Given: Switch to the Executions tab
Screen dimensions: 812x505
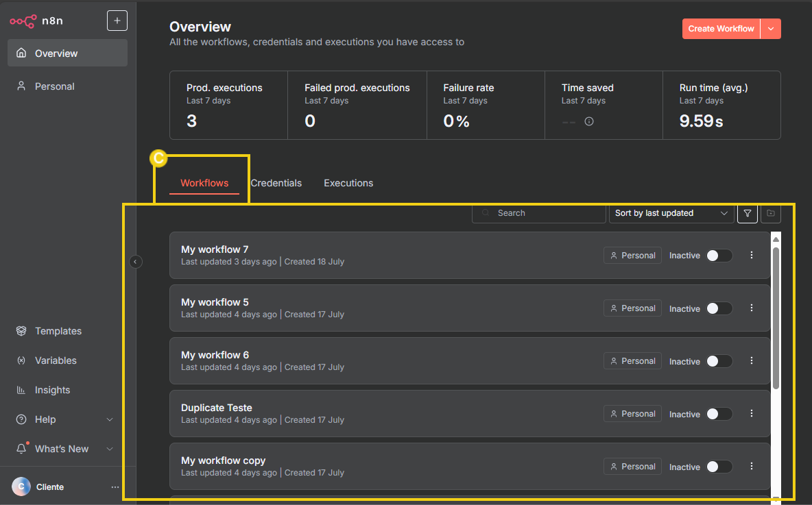Looking at the screenshot, I should 348,183.
